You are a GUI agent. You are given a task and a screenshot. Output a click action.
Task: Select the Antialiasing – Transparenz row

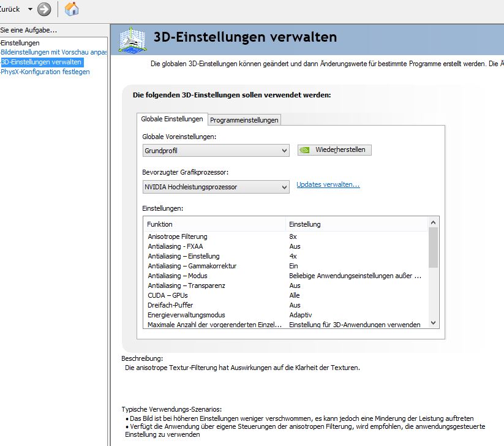click(x=285, y=285)
